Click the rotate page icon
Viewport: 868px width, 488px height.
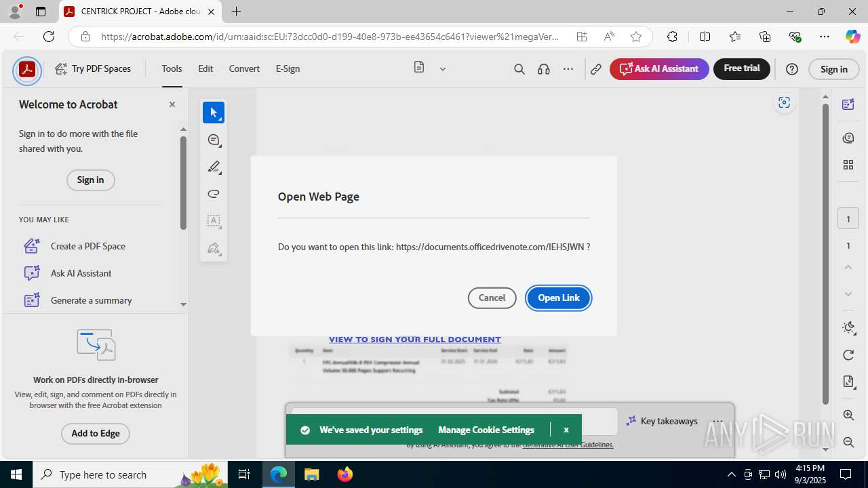pos(848,355)
